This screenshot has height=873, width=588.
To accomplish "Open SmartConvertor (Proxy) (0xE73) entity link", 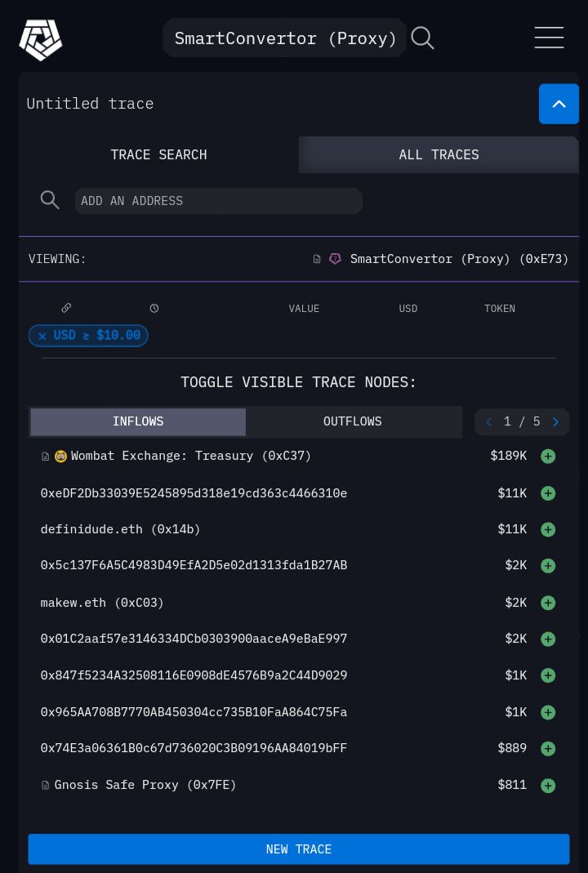I will (x=458, y=259).
